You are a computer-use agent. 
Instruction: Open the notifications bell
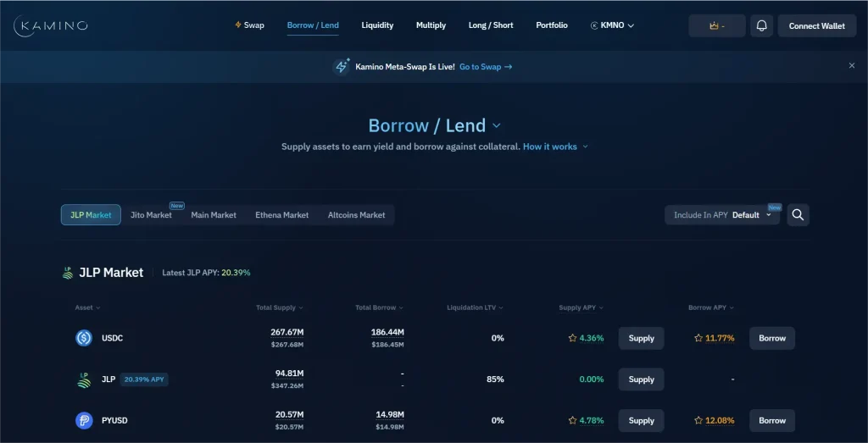762,25
